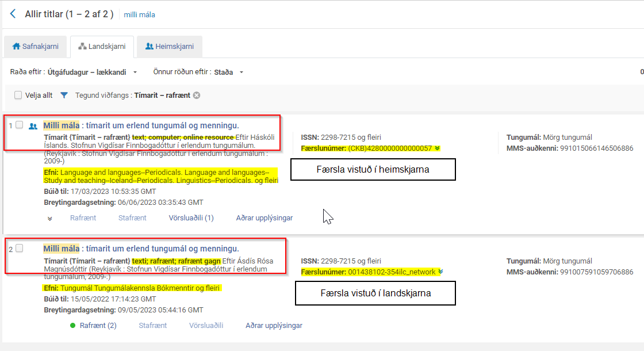This screenshot has width=644, height=351.
Task: Expand record 1 with double chevron
Action: pos(49,219)
